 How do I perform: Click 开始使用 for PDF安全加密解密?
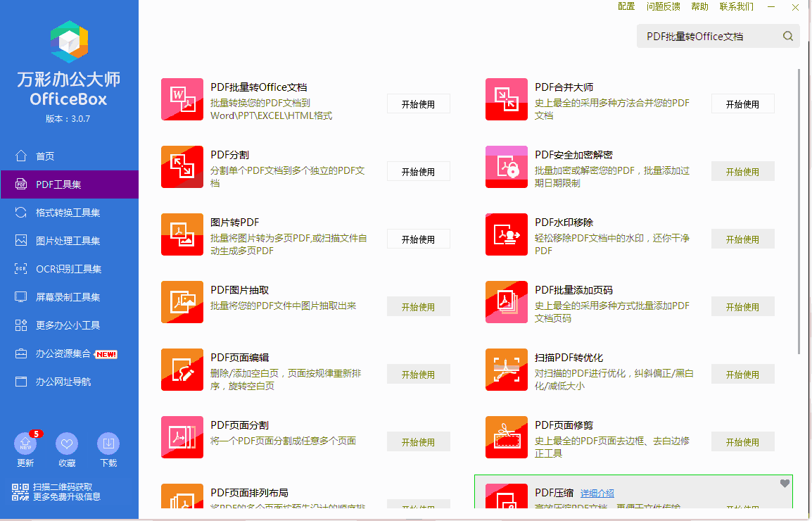(x=742, y=171)
